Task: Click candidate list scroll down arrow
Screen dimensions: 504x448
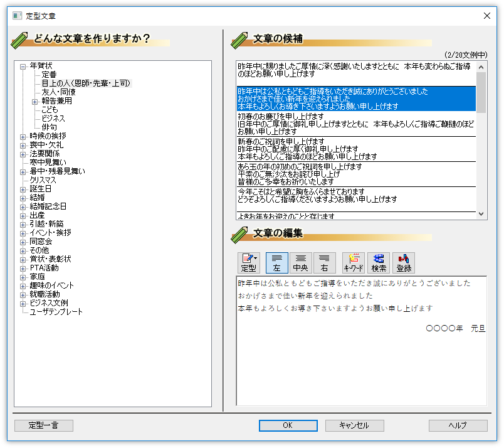Action: pos(481,214)
